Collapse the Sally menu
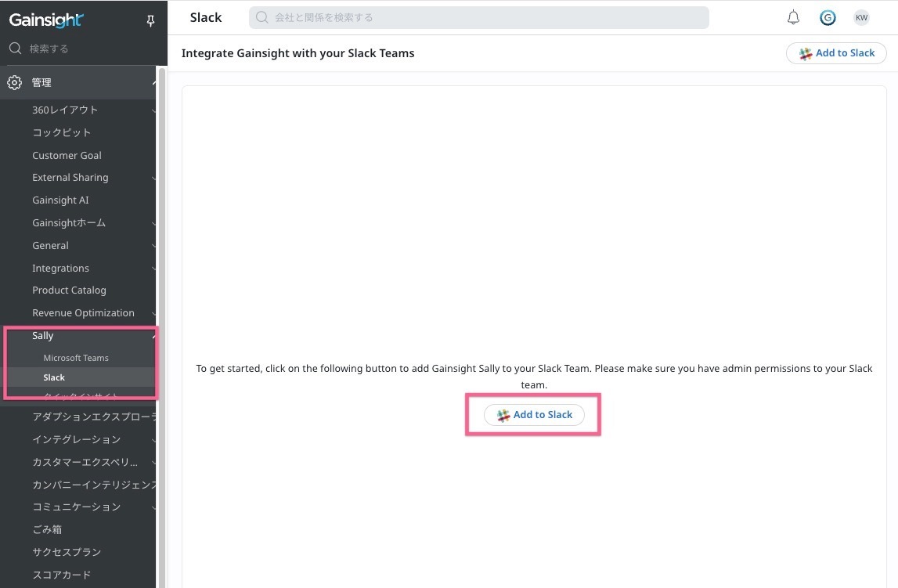The height and width of the screenshot is (588, 898). click(153, 336)
